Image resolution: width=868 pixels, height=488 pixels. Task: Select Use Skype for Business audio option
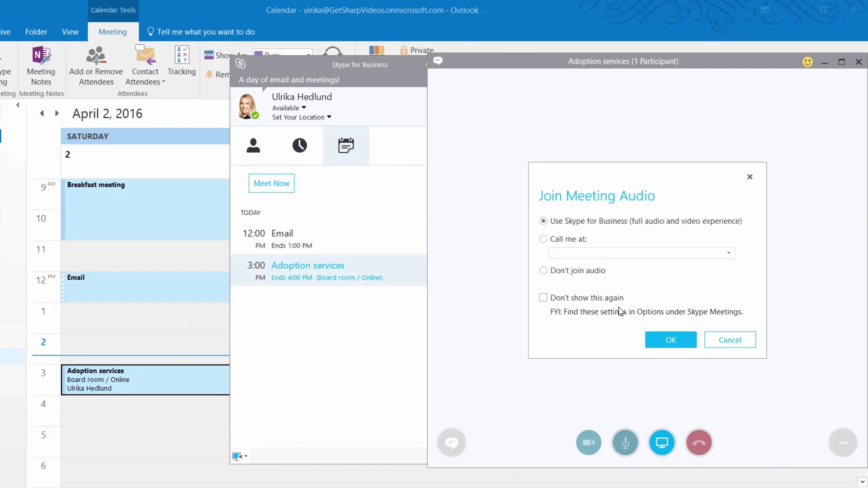click(x=543, y=221)
